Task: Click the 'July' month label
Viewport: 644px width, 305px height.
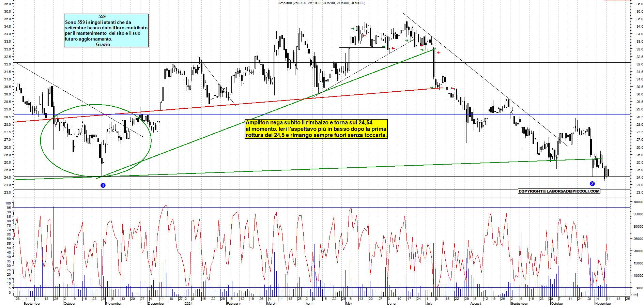Action: click(x=429, y=303)
